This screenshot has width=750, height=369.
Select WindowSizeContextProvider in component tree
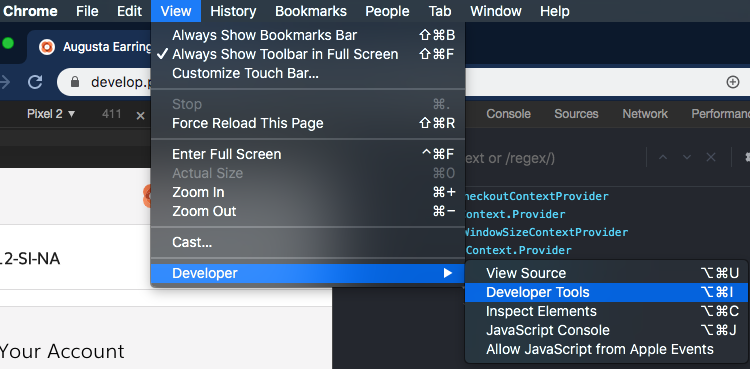pos(545,232)
